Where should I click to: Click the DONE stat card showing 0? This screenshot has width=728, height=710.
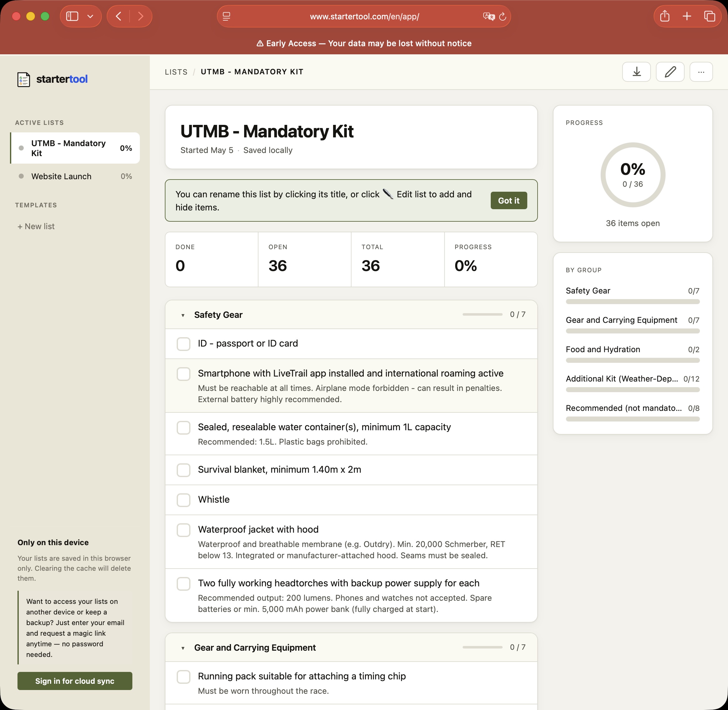coord(211,259)
